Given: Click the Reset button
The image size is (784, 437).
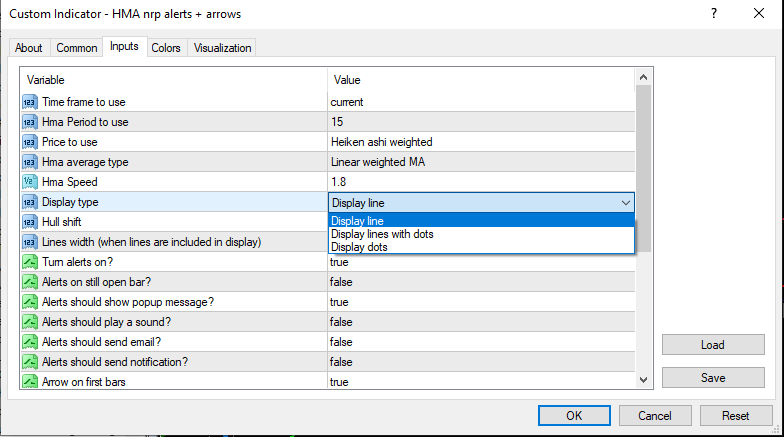Looking at the screenshot, I should click(735, 415).
